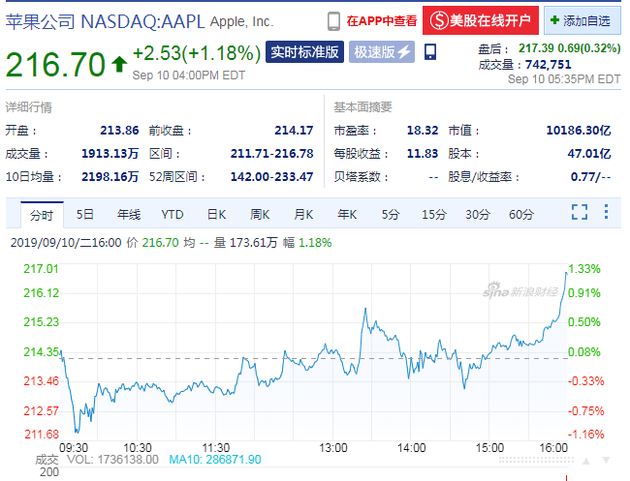Click the after-hours value 217.39 0.69(0.32%)
This screenshot has width=630, height=481.
pos(569,49)
